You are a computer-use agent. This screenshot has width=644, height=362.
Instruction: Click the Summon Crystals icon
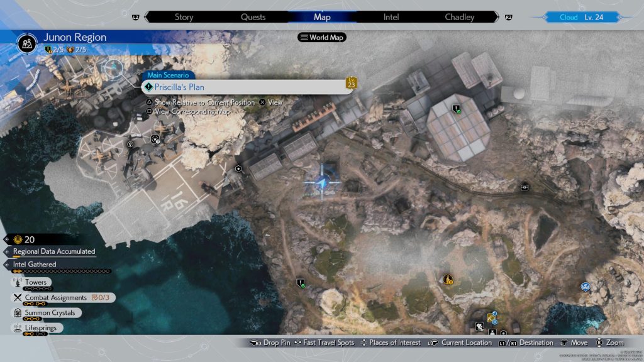(17, 313)
